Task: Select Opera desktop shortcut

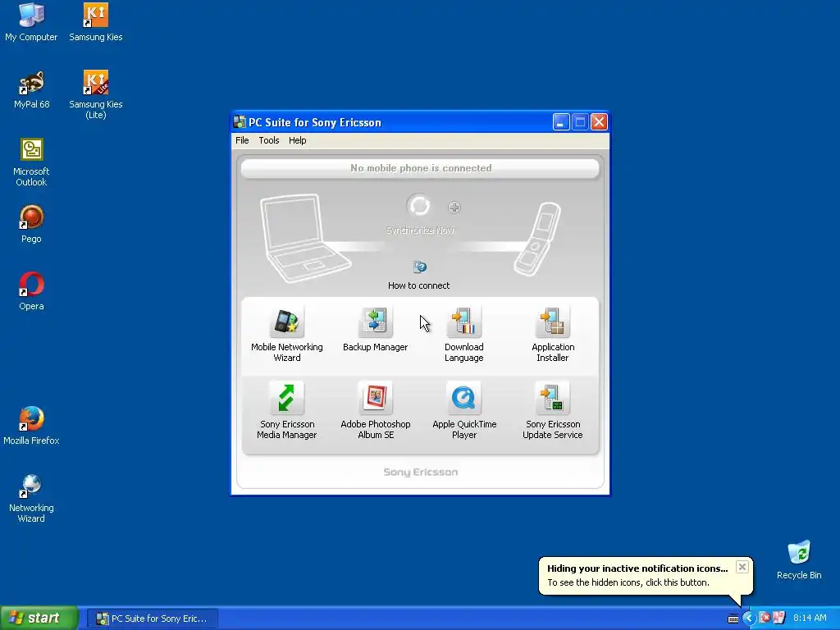Action: (31, 292)
